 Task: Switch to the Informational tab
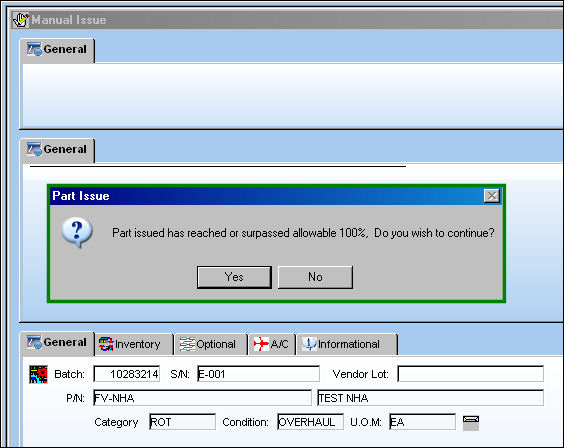[x=347, y=344]
